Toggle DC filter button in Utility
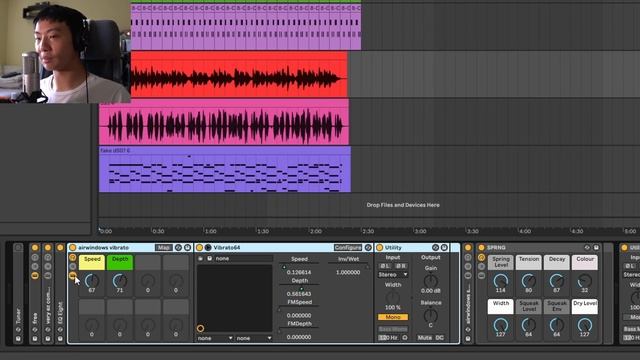640x360 pixels. click(440, 338)
